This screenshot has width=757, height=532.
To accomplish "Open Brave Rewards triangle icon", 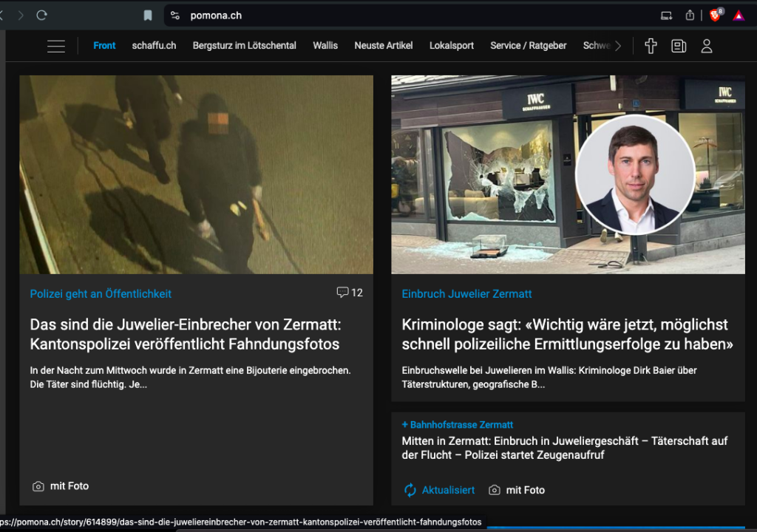I will 739,16.
